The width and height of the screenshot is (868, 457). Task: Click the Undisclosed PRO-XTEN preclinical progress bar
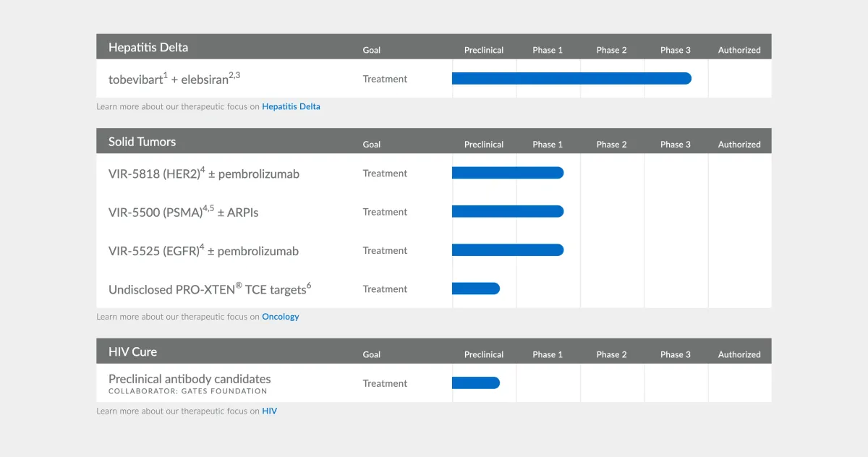[x=475, y=289]
